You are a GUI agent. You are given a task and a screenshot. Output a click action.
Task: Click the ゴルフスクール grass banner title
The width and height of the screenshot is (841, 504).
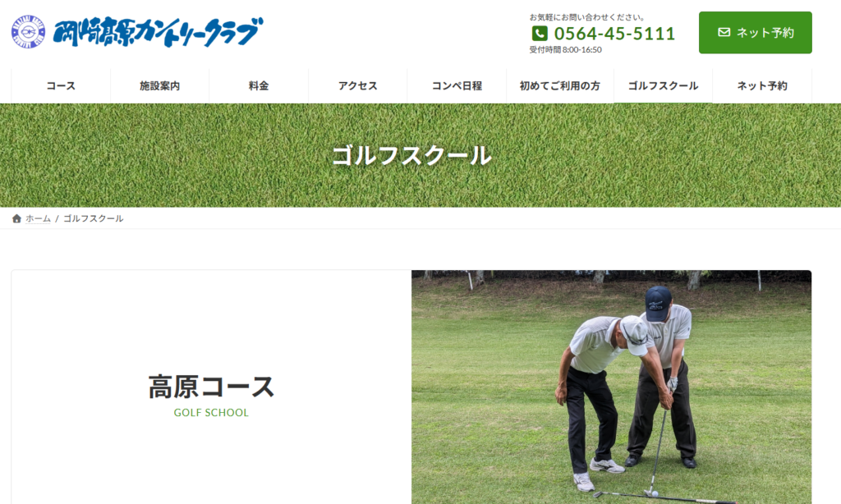click(x=412, y=156)
